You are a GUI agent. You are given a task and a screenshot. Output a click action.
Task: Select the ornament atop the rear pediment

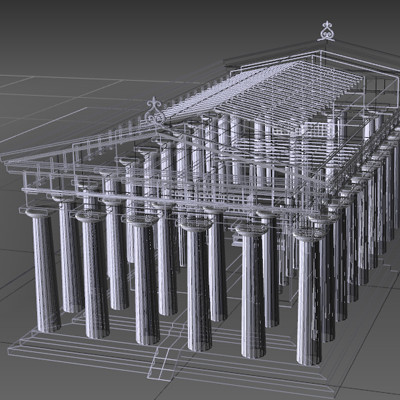tap(326, 32)
